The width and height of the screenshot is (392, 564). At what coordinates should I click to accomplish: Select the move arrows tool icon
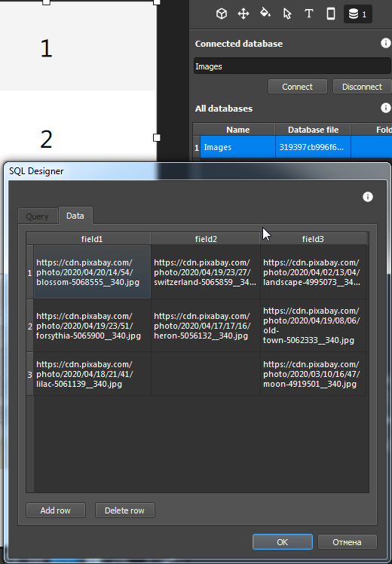(x=243, y=14)
